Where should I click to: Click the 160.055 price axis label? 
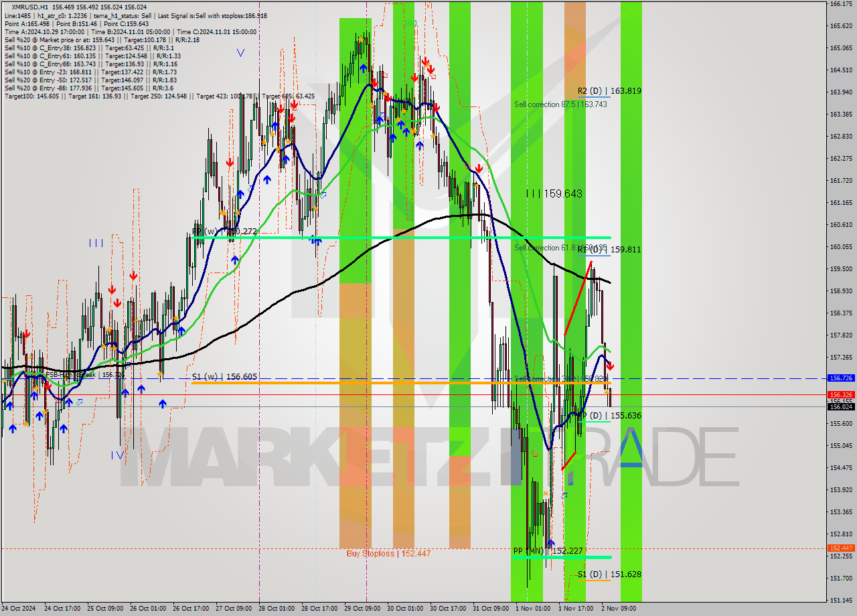(841, 246)
